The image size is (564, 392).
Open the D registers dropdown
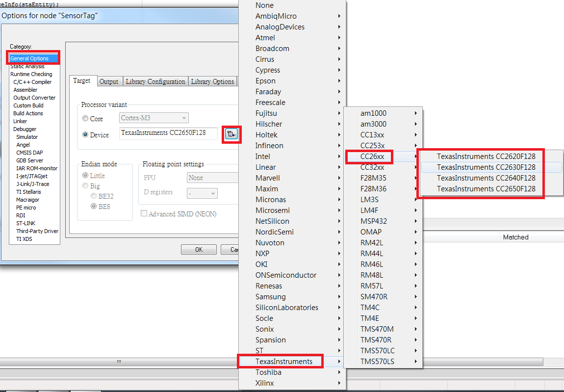point(202,193)
